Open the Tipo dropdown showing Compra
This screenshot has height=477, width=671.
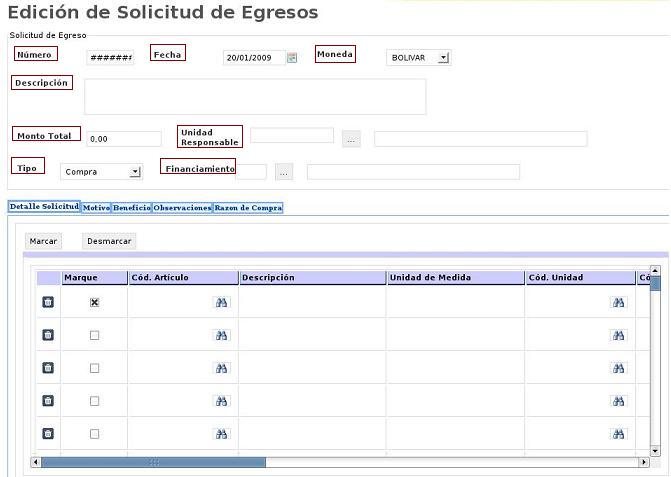pos(102,172)
